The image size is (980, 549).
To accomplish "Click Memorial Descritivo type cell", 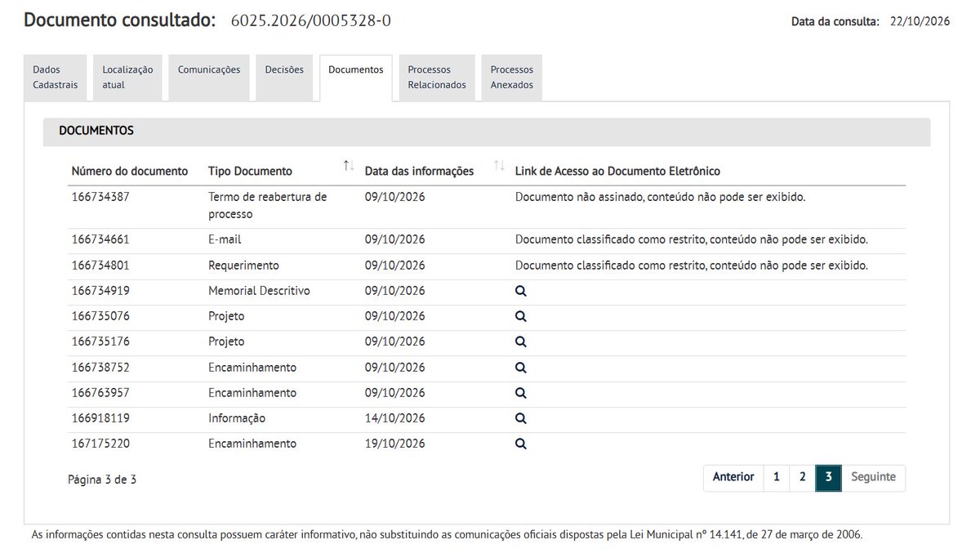I will tap(259, 291).
